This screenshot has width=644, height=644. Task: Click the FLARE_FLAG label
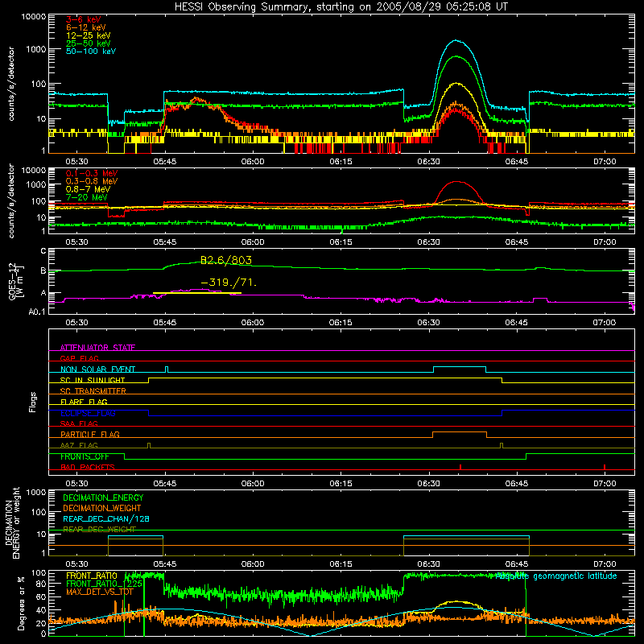pyautogui.click(x=84, y=402)
